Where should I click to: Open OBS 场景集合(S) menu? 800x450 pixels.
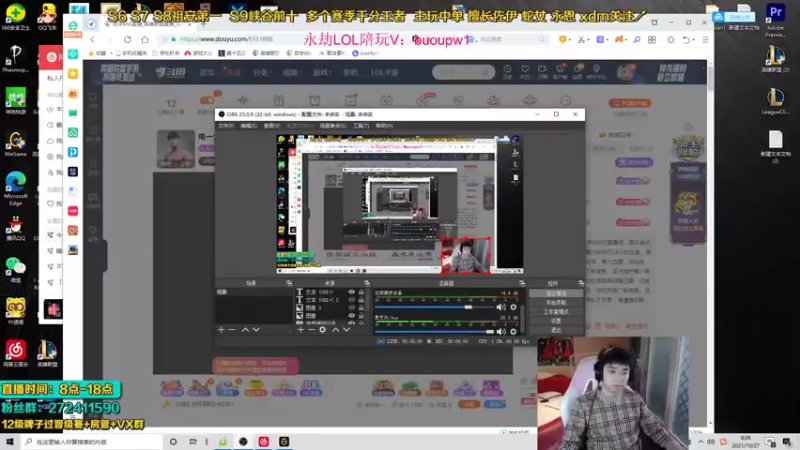333,126
